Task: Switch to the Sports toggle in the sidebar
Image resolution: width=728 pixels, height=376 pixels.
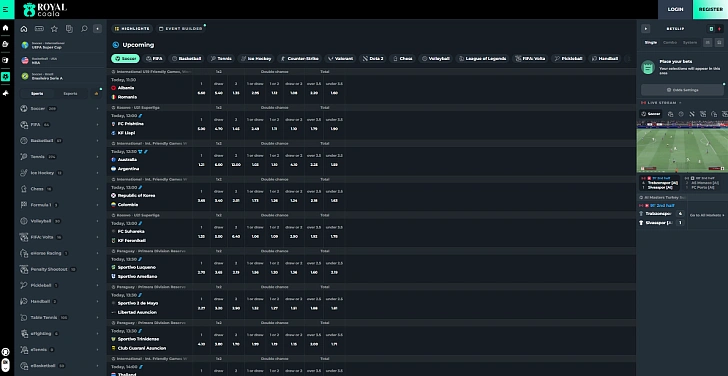Action: [37, 93]
